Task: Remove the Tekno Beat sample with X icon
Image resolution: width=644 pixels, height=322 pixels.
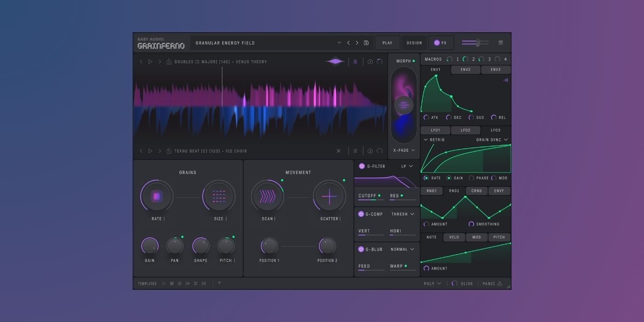Action: click(x=339, y=151)
